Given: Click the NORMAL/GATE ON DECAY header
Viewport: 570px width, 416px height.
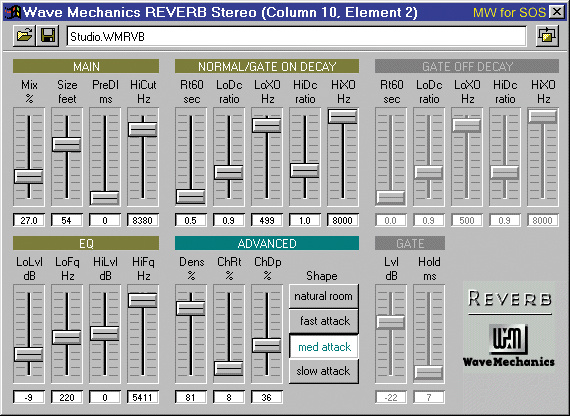Looking at the screenshot, I should point(267,67).
